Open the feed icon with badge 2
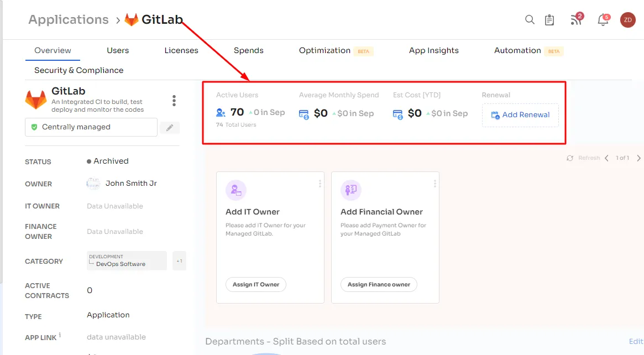Viewport: 644px width, 355px height. [576, 19]
